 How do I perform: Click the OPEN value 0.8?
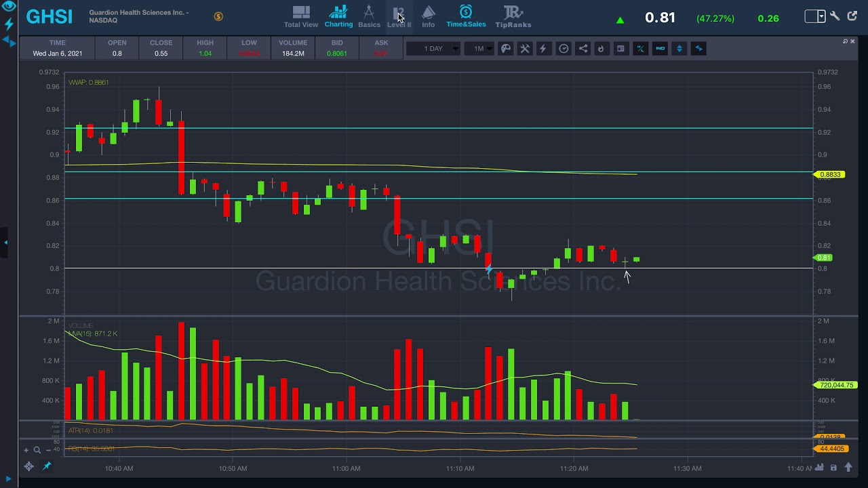pyautogui.click(x=117, y=54)
